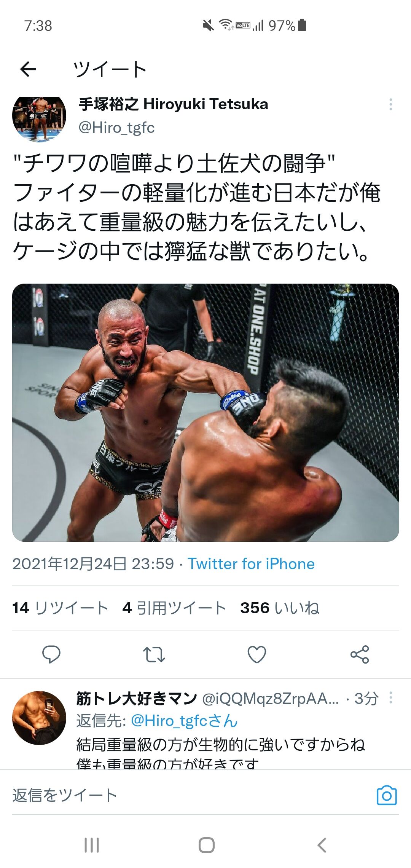Image resolution: width=411 pixels, height=868 pixels.
Task: Open three-dot menu on 筋トレ大好きマン's reply
Action: 390,697
